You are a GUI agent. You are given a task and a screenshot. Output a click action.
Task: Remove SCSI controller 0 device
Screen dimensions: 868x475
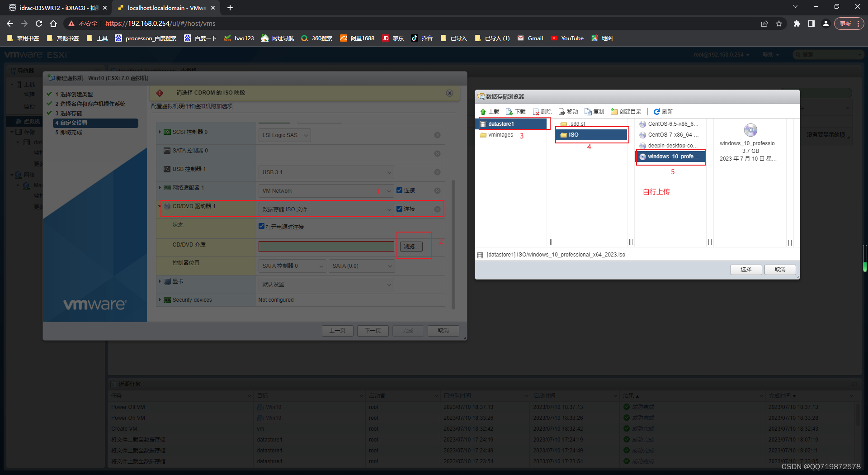437,135
